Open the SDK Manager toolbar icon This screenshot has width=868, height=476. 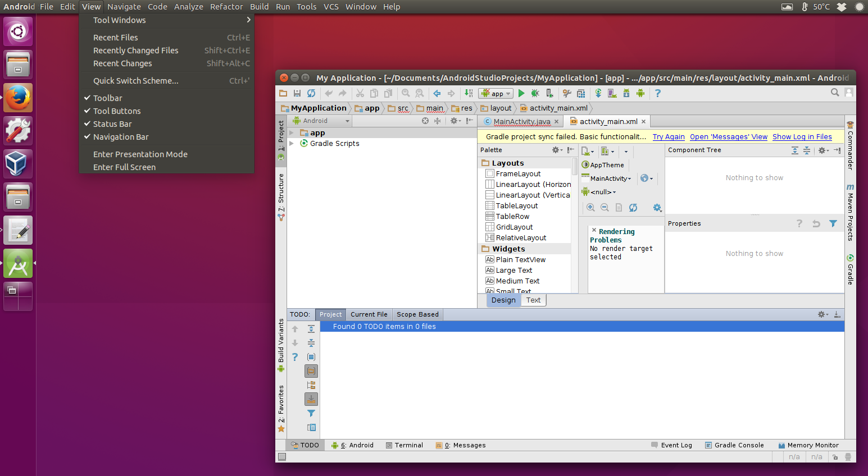(626, 93)
